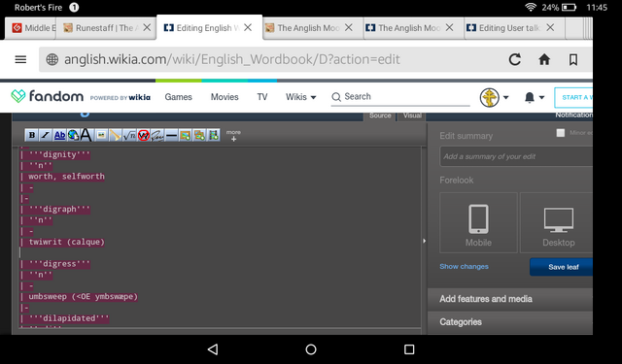Click the 'worth, selfworth' line
This screenshot has width=622, height=364.
(x=66, y=177)
